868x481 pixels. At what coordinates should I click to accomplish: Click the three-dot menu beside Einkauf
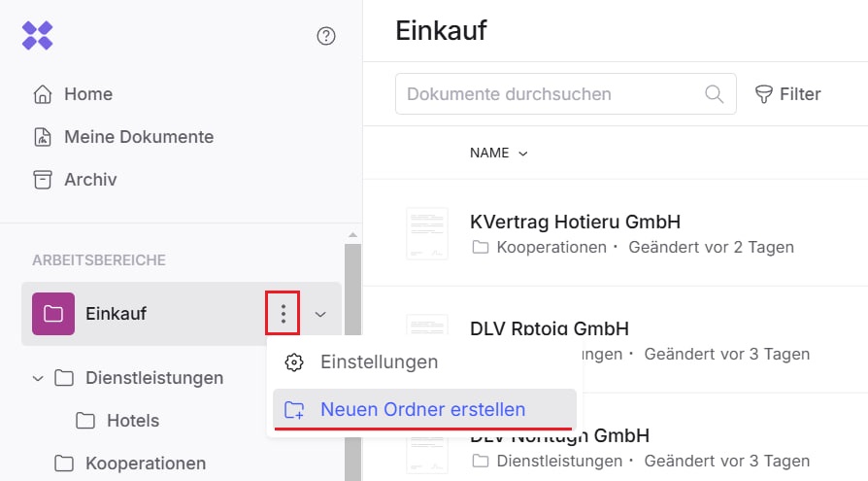point(283,314)
